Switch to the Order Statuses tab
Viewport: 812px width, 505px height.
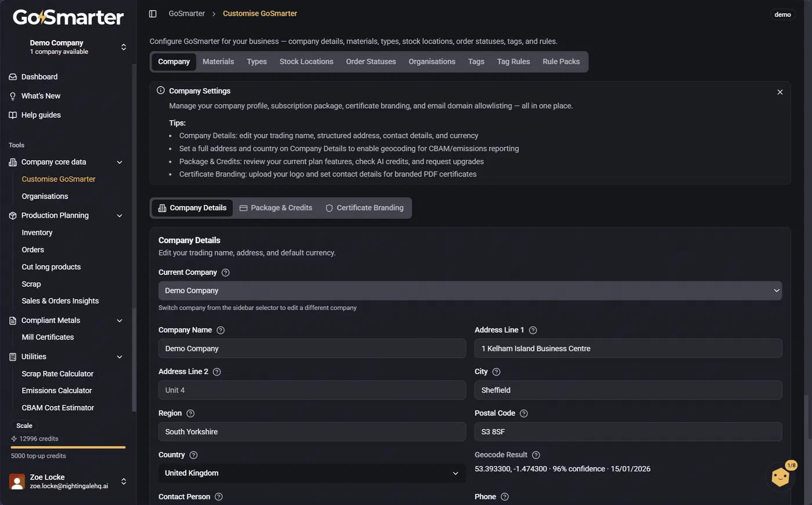coord(371,62)
